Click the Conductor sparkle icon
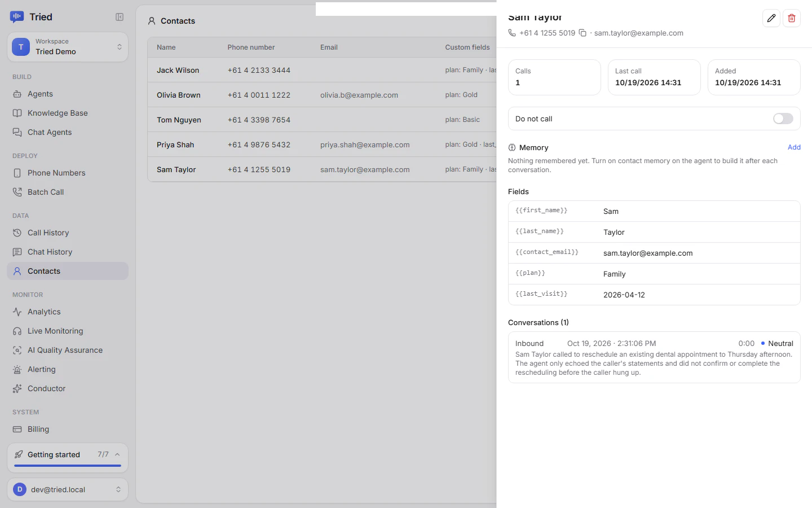The width and height of the screenshot is (812, 508). 17,388
